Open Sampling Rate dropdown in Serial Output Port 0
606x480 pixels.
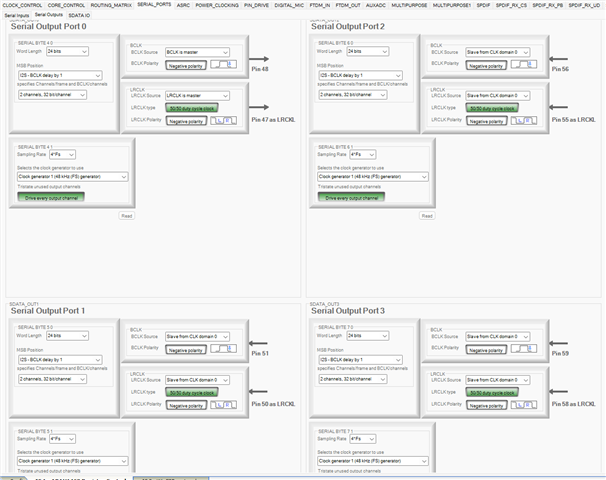(62, 154)
